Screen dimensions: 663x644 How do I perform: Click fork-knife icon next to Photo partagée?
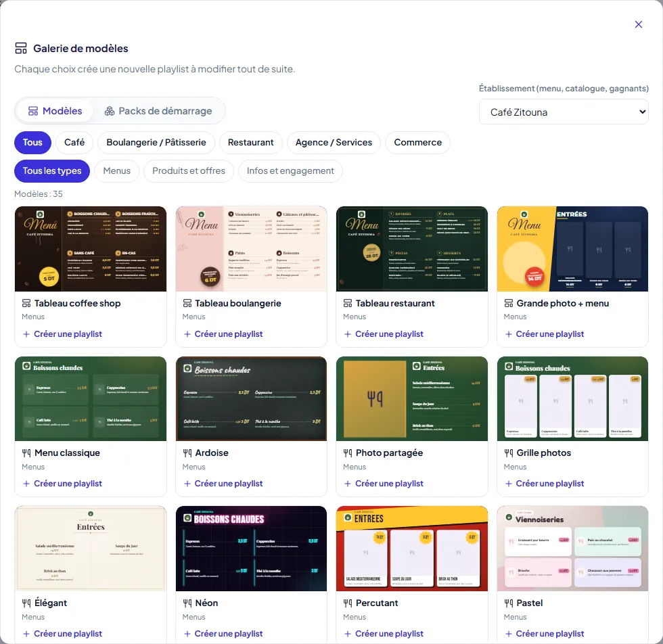point(348,453)
